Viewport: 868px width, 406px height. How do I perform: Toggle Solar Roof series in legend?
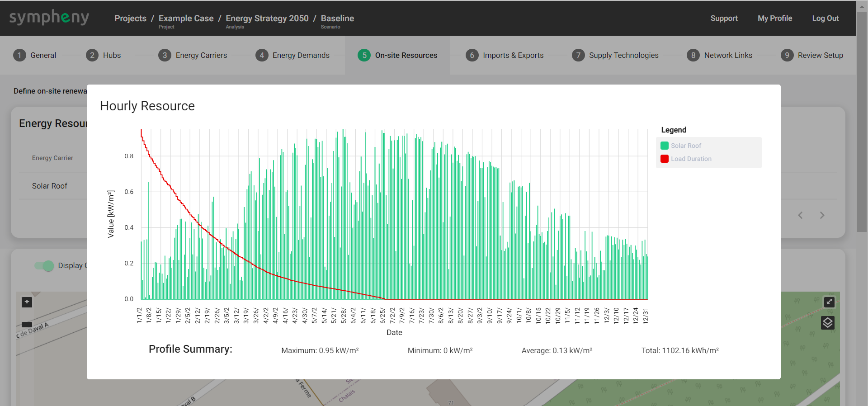click(686, 146)
